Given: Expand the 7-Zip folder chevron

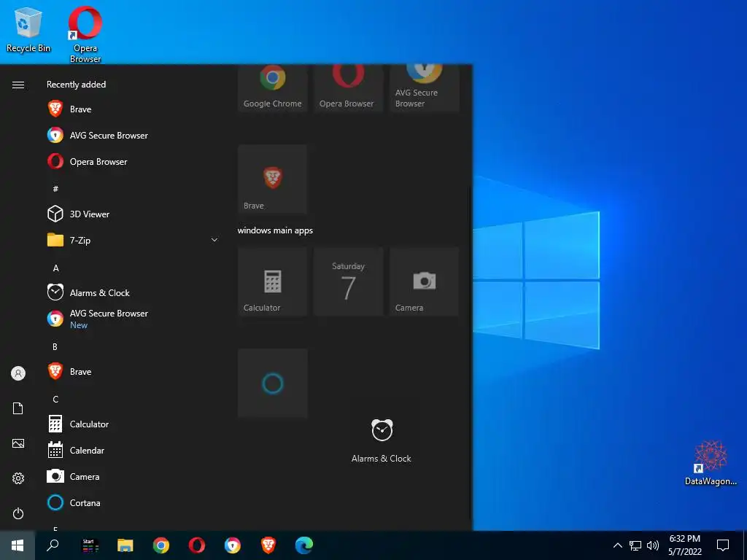Looking at the screenshot, I should pyautogui.click(x=214, y=240).
